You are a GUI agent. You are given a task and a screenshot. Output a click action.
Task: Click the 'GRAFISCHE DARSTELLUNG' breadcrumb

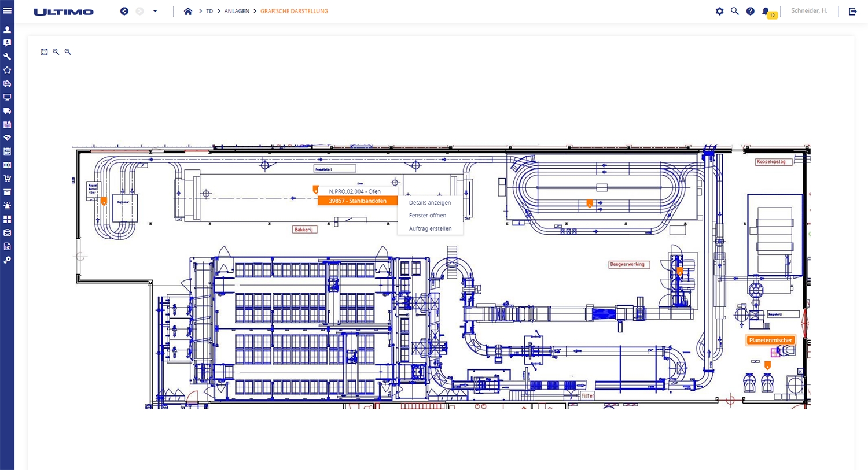(x=294, y=11)
